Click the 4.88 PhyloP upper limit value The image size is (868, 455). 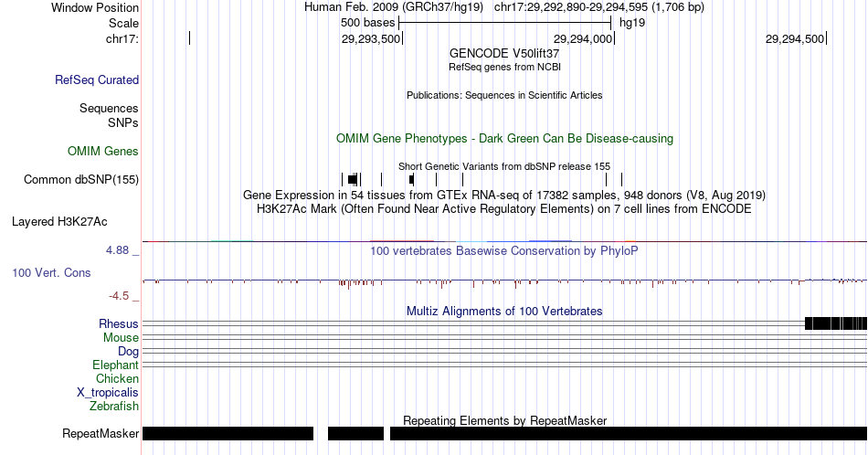tap(117, 250)
